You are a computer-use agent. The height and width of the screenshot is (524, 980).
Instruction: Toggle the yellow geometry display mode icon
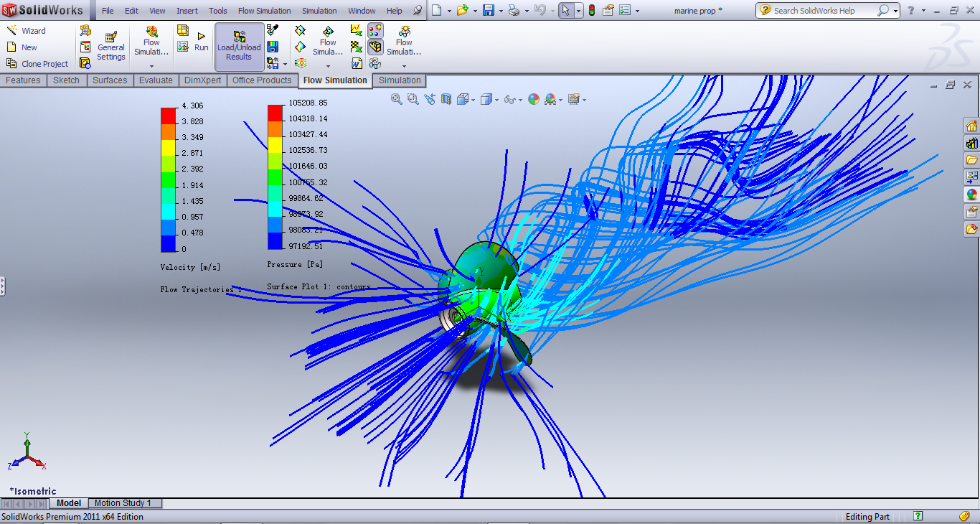click(375, 47)
